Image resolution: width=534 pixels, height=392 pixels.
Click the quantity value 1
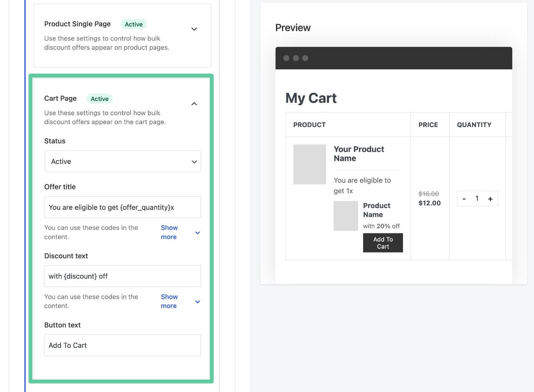click(x=477, y=198)
